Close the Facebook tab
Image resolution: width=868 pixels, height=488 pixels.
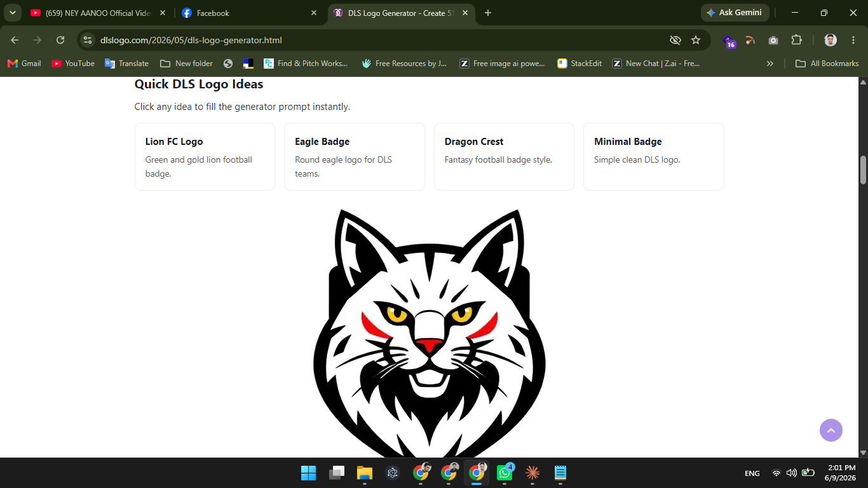(314, 13)
